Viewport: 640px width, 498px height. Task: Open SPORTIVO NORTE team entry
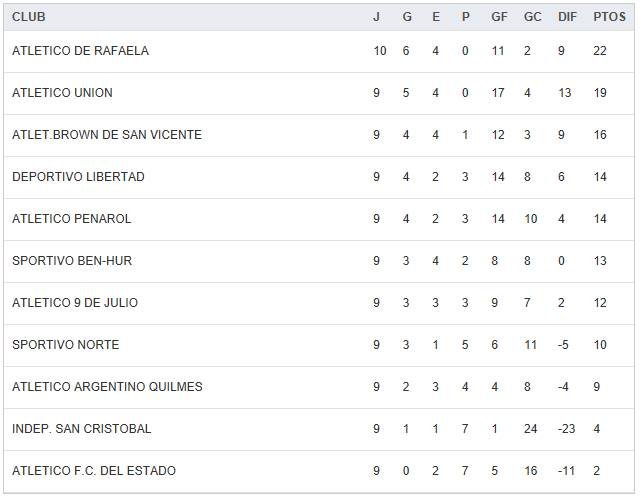(65, 345)
